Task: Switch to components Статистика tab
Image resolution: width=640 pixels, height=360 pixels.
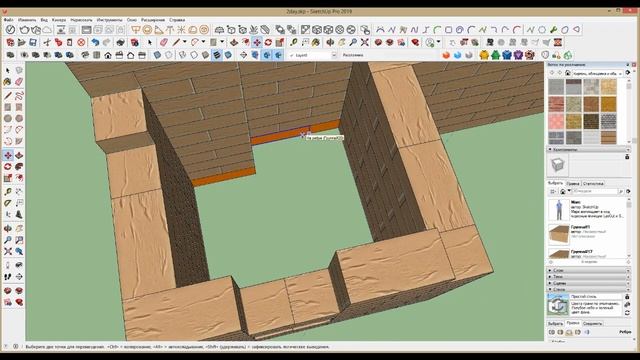Action: (x=593, y=183)
